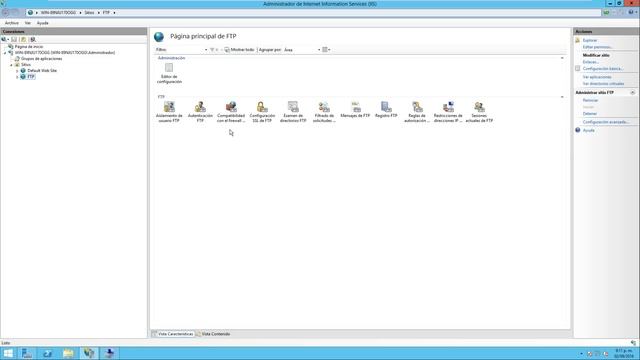Screen dimensions: 640x360
Task: Open the Editor de configuración feature
Action: point(169,73)
